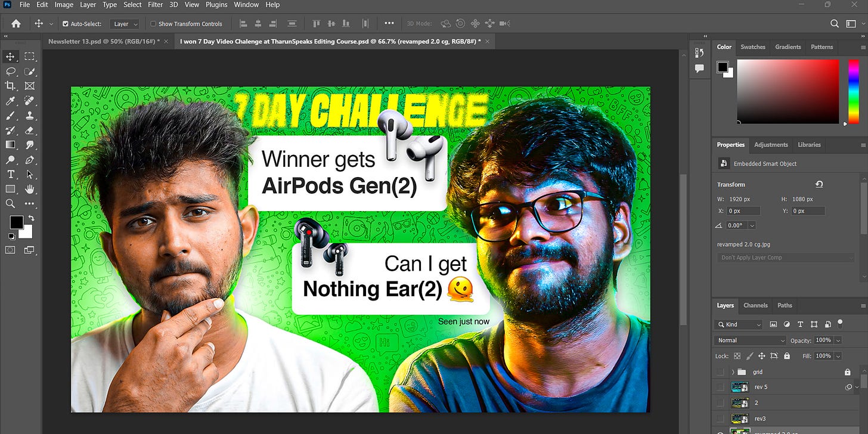Change screen mode icon in toolbox
This screenshot has width=868, height=434.
pyautogui.click(x=29, y=250)
